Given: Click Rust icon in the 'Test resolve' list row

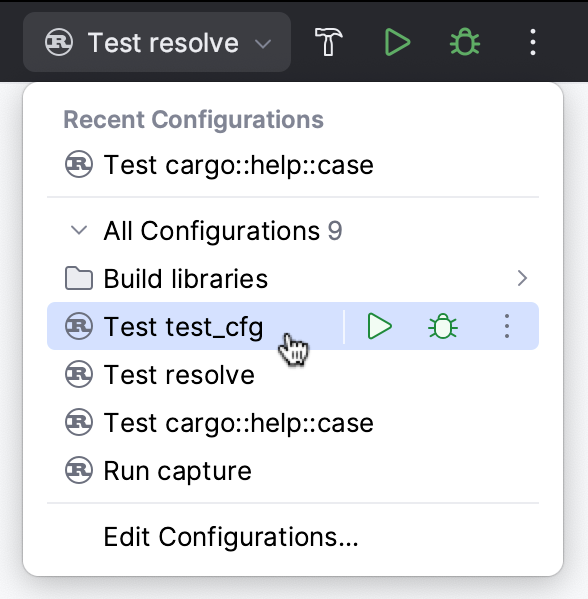Looking at the screenshot, I should click(x=79, y=374).
